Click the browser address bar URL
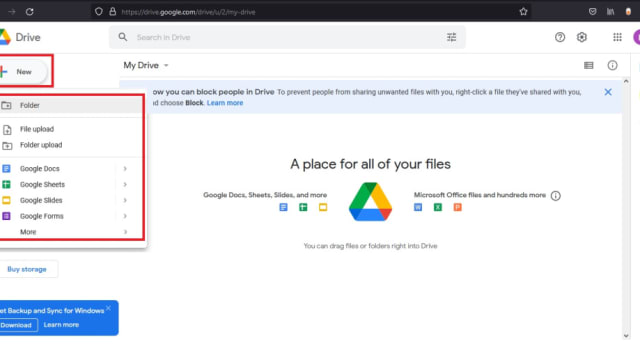The height and width of the screenshot is (360, 640). pyautogui.click(x=189, y=12)
